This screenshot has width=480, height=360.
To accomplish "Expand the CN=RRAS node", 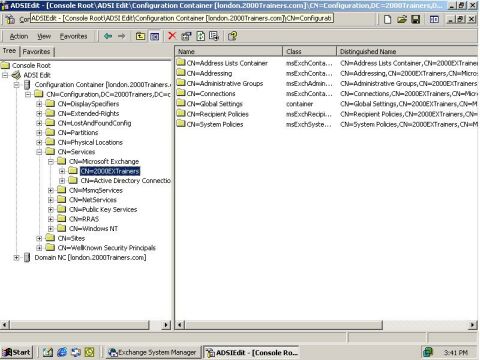I will 51,219.
